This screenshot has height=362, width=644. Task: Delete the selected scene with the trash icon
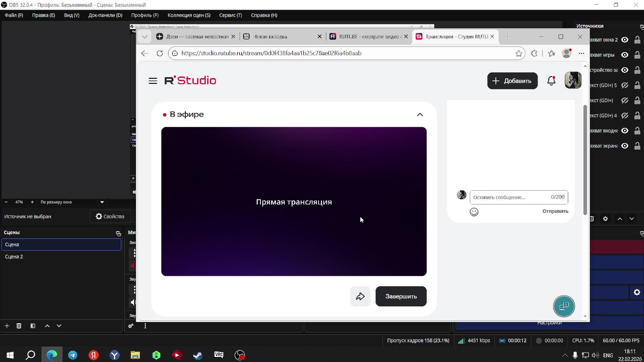[19, 326]
